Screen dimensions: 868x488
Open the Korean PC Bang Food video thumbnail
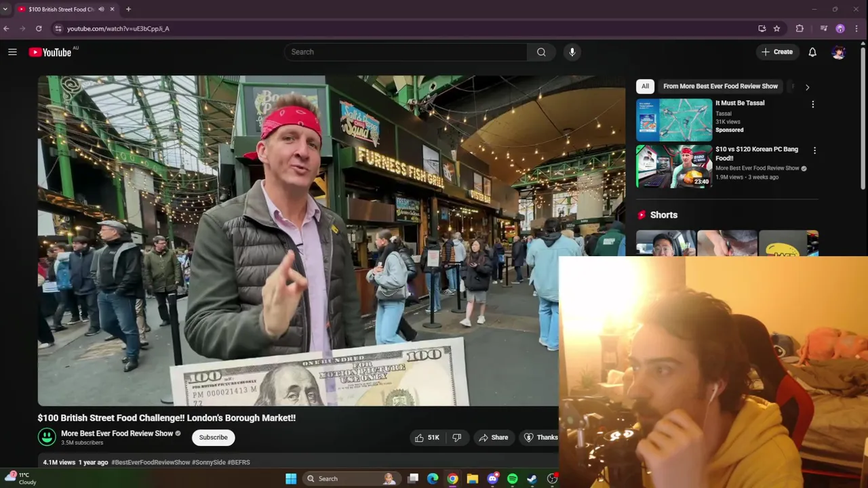[x=674, y=166]
